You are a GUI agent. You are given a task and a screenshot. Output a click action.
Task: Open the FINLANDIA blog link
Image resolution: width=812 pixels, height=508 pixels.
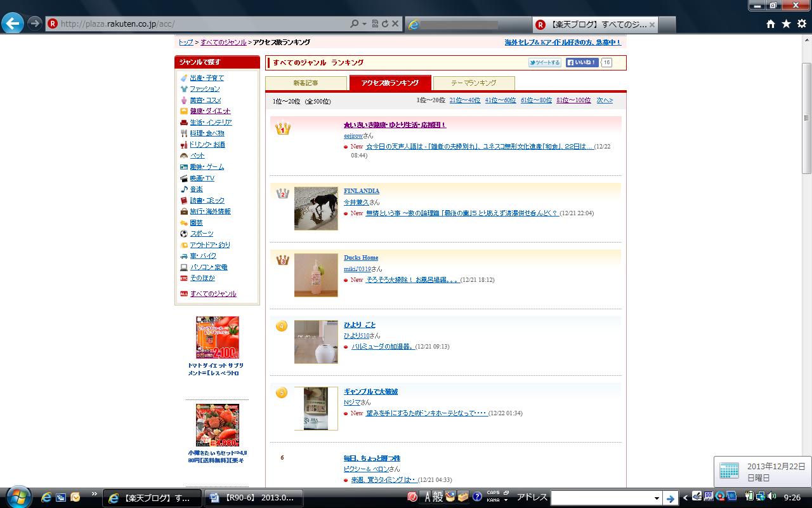pyautogui.click(x=362, y=190)
